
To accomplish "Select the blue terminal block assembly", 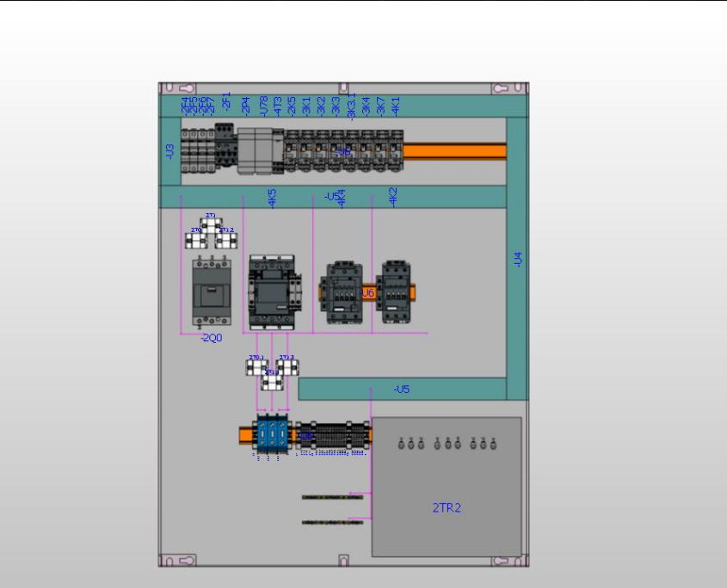I will click(x=272, y=434).
